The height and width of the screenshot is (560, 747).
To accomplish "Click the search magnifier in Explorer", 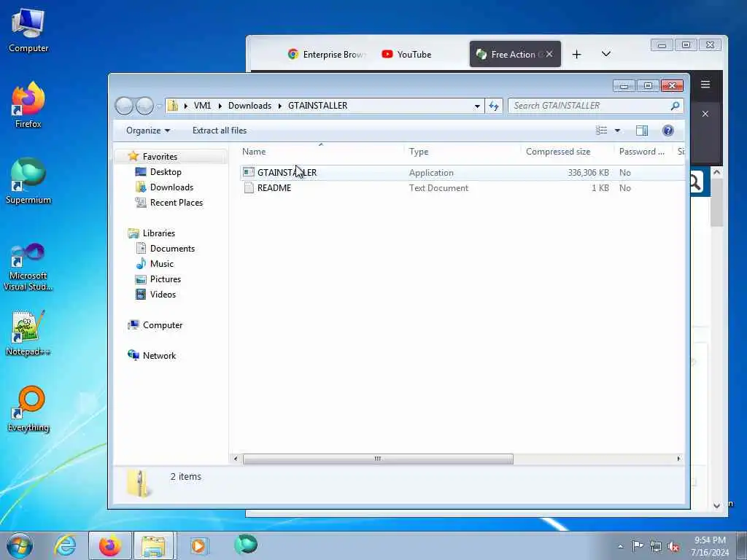I will pyautogui.click(x=675, y=106).
